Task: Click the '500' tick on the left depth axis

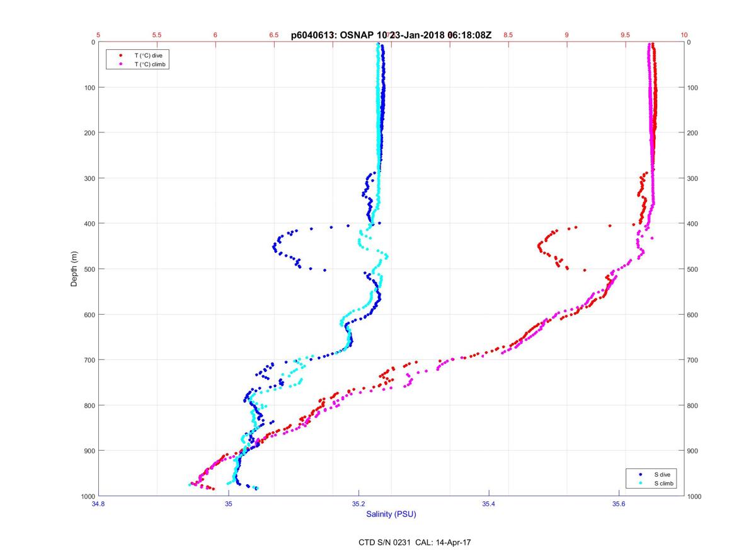Action: click(x=89, y=269)
